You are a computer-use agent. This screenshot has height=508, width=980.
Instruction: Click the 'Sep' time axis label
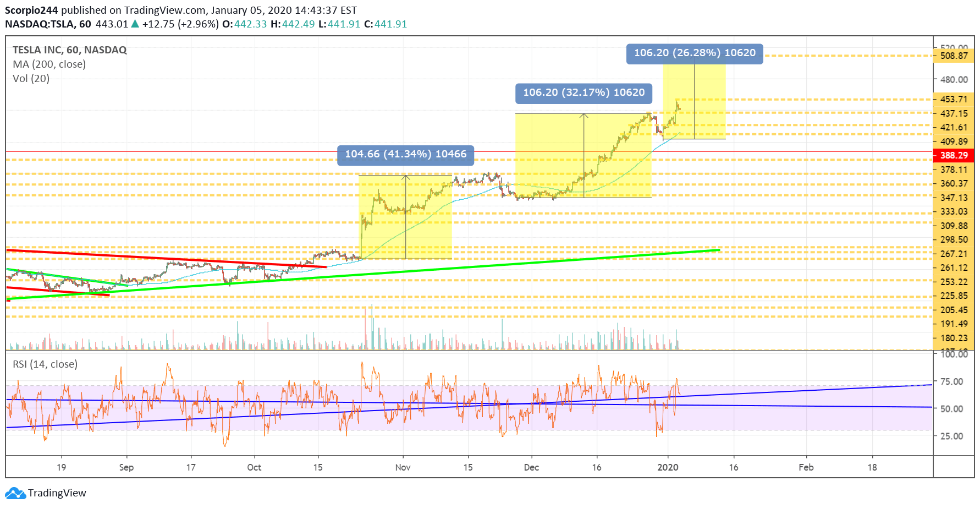pos(126,467)
